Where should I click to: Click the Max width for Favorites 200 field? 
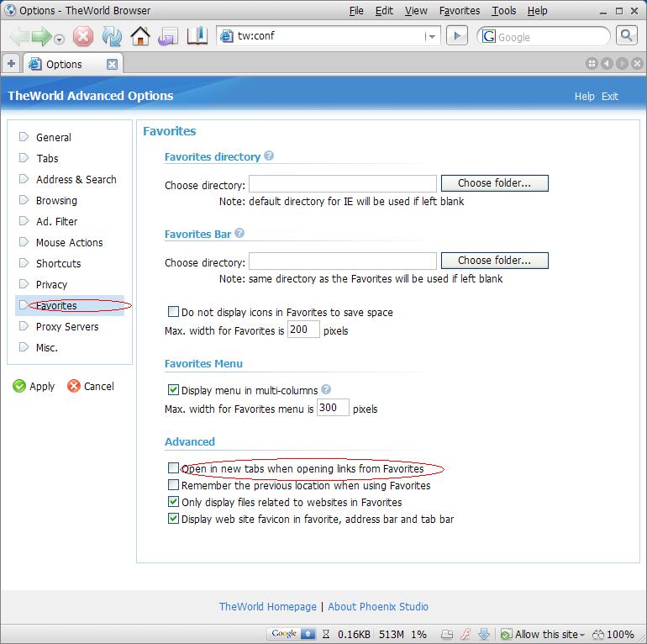(303, 330)
